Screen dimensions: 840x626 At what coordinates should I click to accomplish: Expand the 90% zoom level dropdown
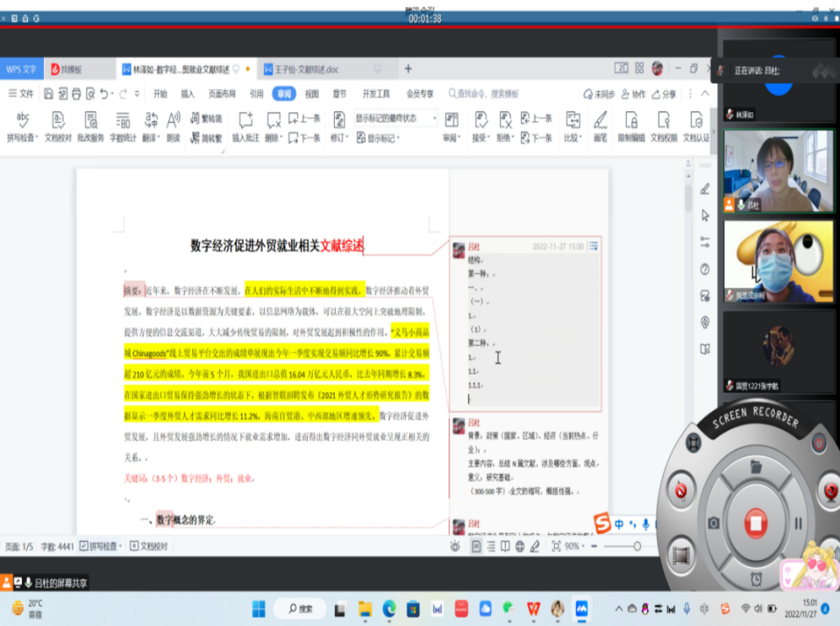pos(573,547)
